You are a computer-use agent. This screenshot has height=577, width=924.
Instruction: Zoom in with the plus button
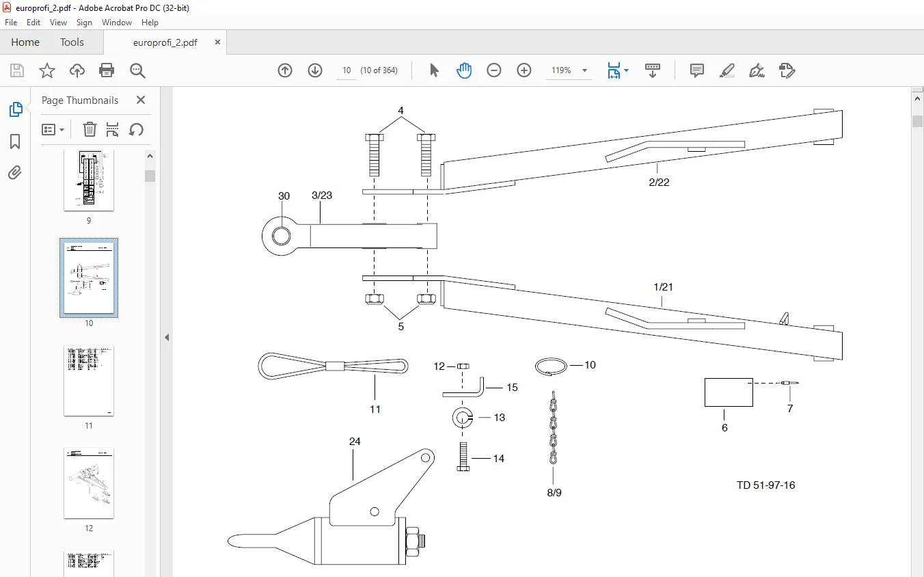click(524, 70)
